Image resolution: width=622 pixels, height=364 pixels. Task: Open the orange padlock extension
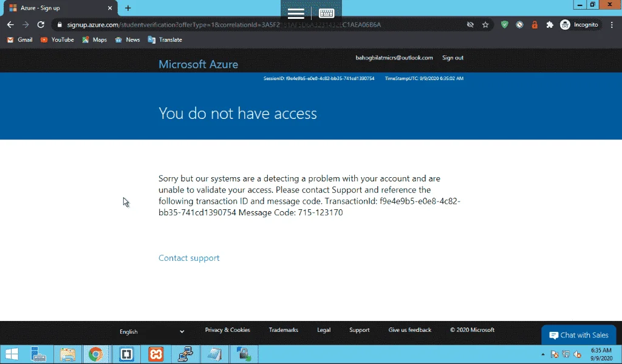[x=535, y=24]
